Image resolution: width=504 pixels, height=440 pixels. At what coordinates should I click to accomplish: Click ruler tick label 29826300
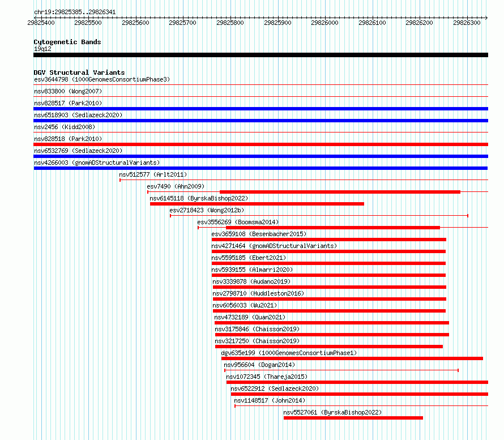click(467, 23)
